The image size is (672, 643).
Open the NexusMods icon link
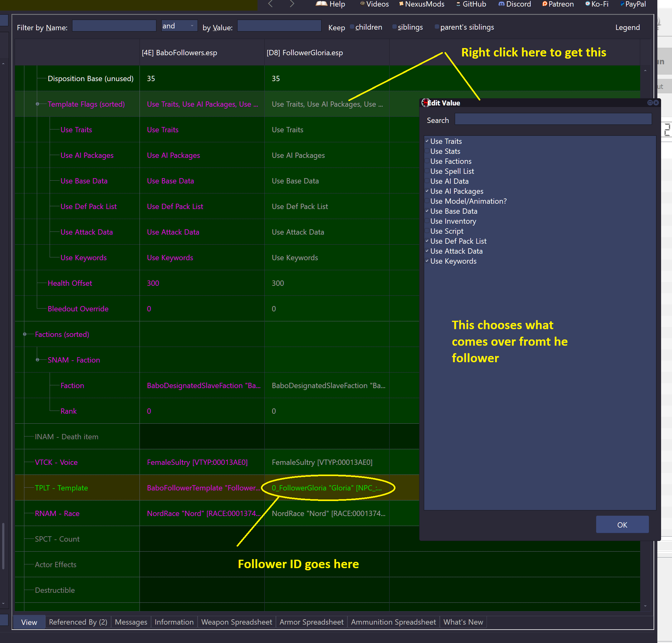click(401, 4)
